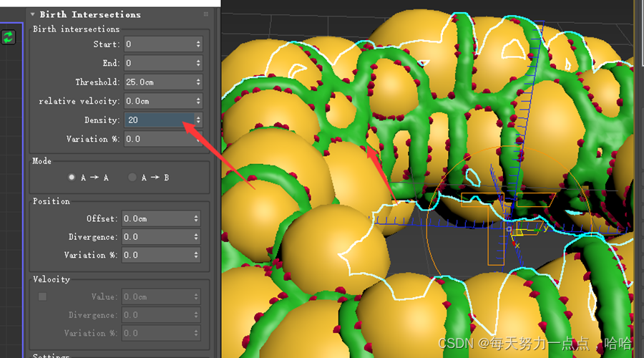Click the Variation % field under Density

(x=159, y=139)
